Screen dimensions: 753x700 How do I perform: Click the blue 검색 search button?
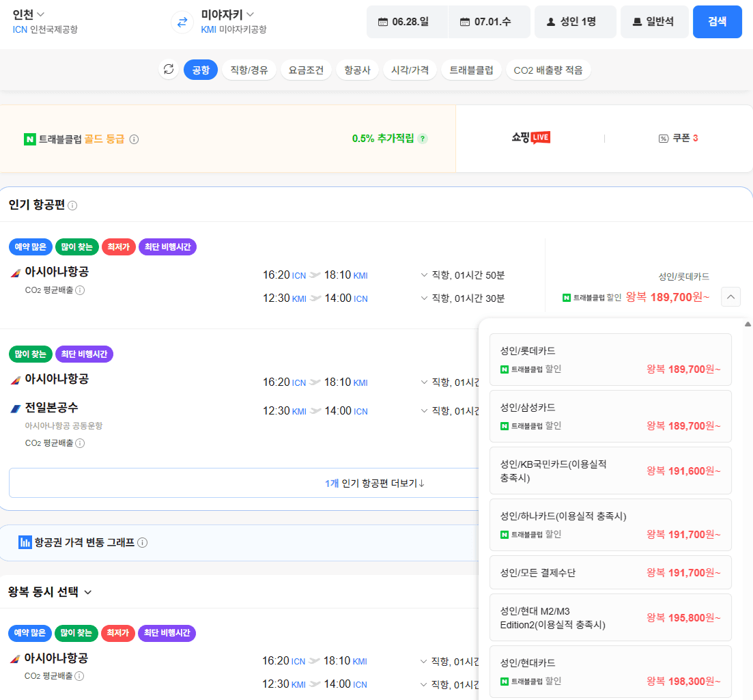(717, 22)
